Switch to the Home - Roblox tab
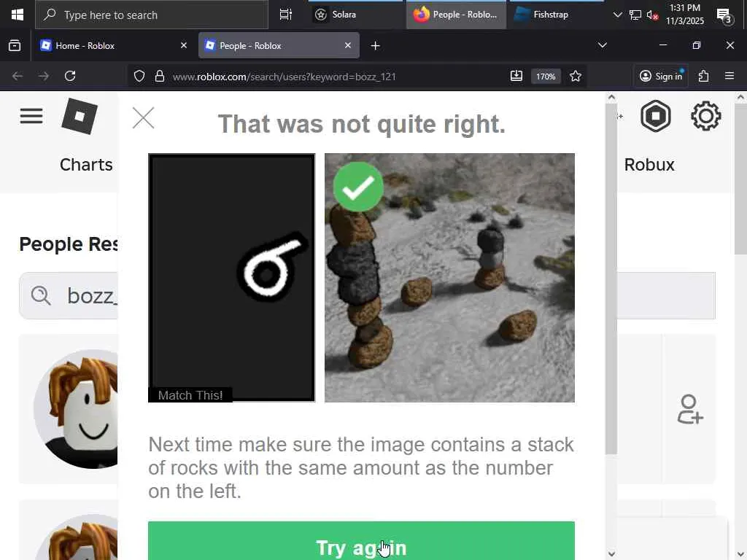Screen dimensions: 747x560 113,46
